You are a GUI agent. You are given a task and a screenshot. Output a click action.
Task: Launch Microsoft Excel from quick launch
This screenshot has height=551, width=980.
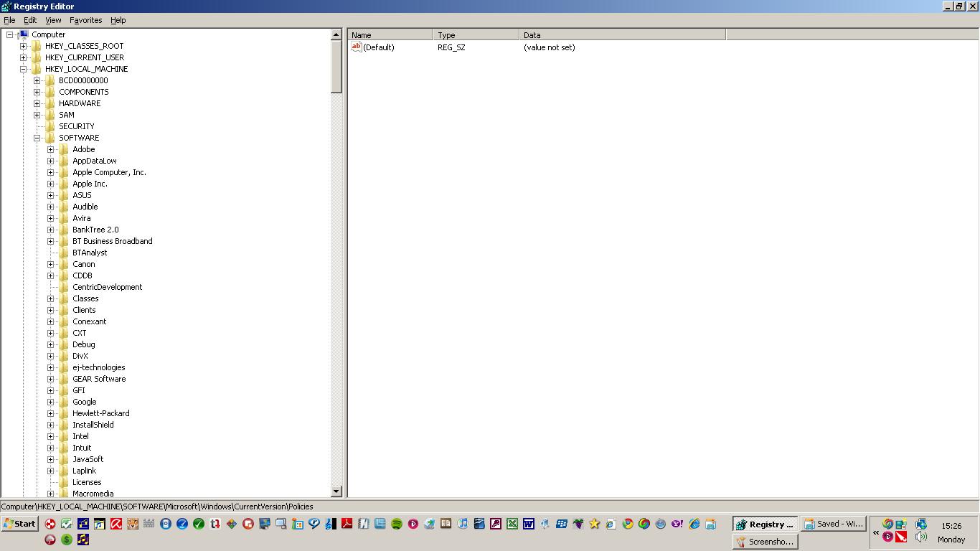(x=512, y=524)
